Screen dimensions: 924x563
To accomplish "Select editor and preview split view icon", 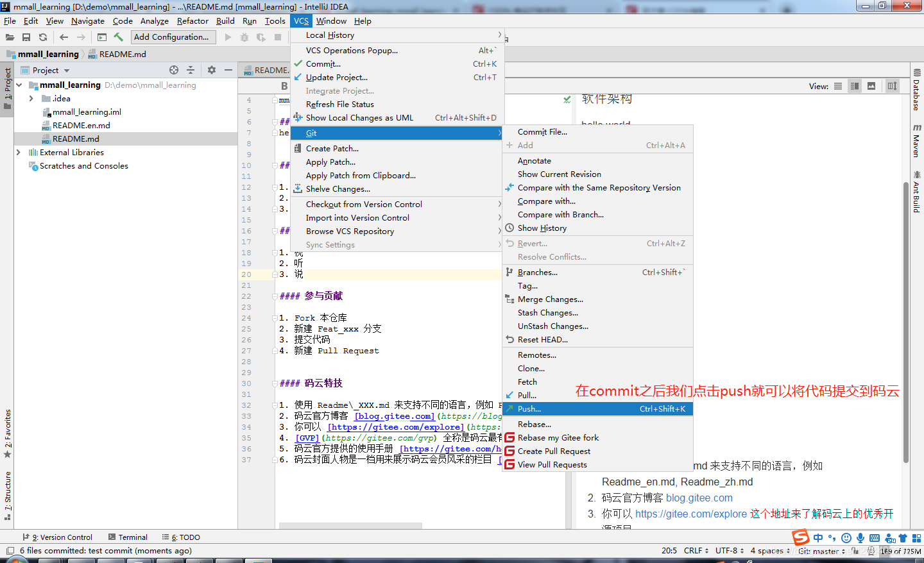I will click(855, 86).
